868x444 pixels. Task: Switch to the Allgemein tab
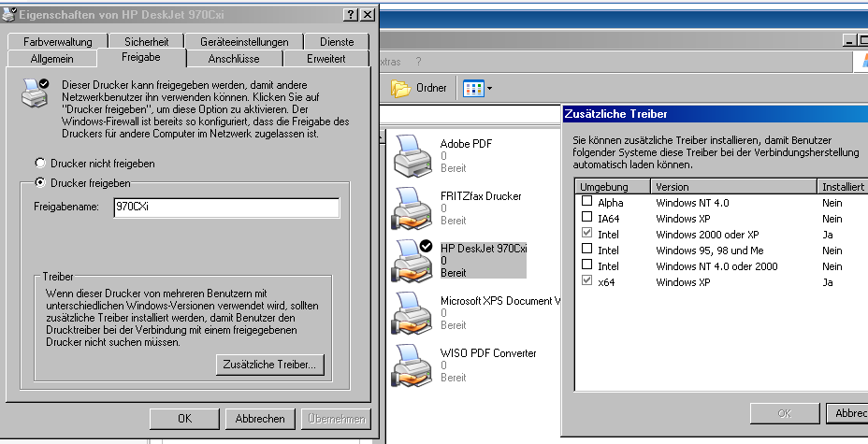point(52,59)
